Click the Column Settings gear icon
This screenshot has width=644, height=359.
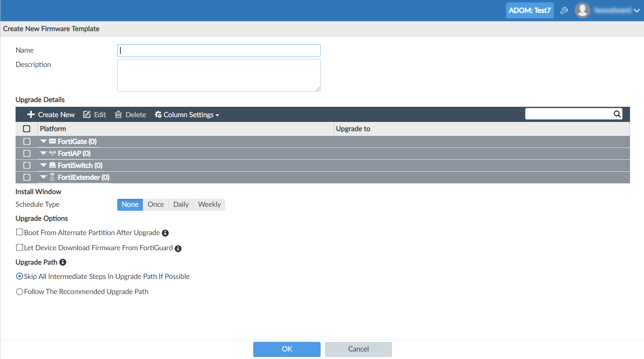158,114
